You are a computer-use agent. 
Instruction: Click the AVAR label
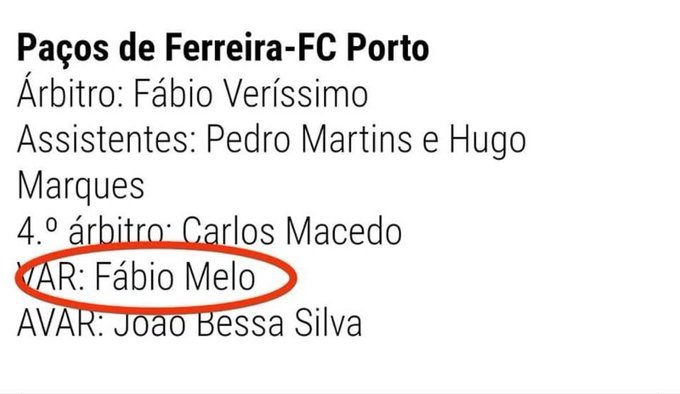(x=58, y=323)
